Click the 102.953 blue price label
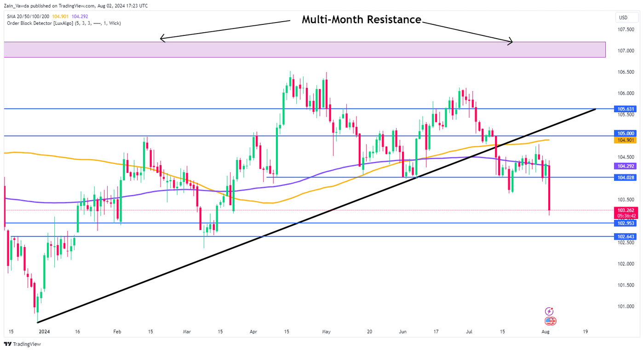This screenshot has width=644, height=351. tap(626, 223)
